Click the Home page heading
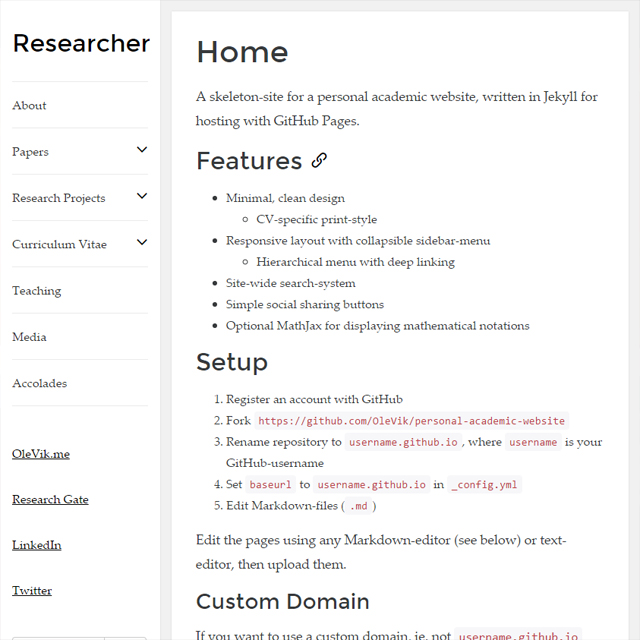Screen dimensions: 640x640 point(242,52)
